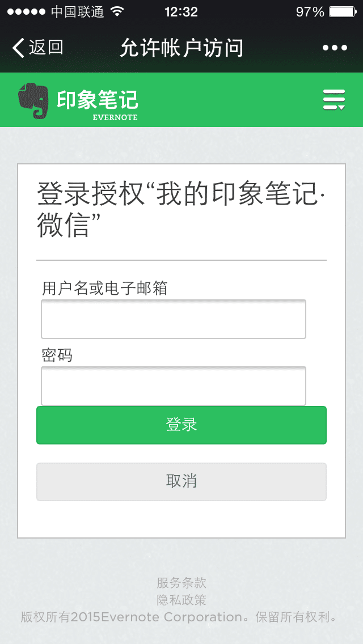Click the 用户名或电子邮箱 label text
363x644 pixels.
pyautogui.click(x=105, y=289)
